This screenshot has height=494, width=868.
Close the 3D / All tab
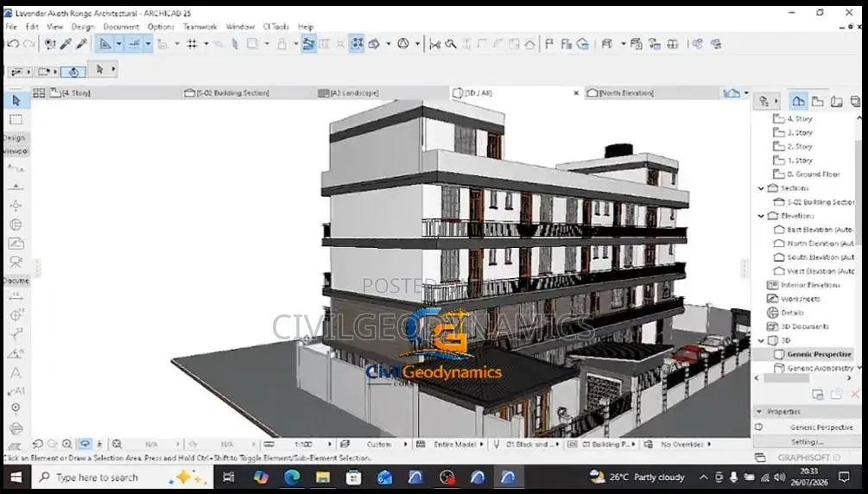click(x=576, y=93)
